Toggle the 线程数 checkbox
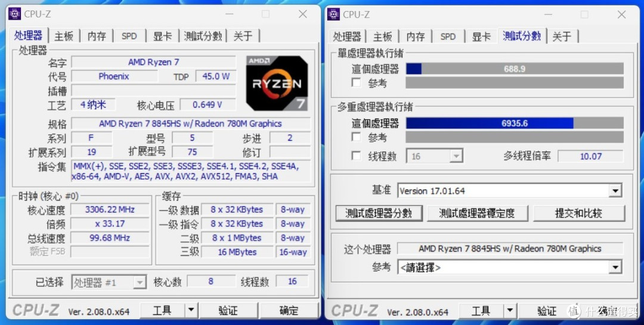The image size is (644, 325). 356,156
